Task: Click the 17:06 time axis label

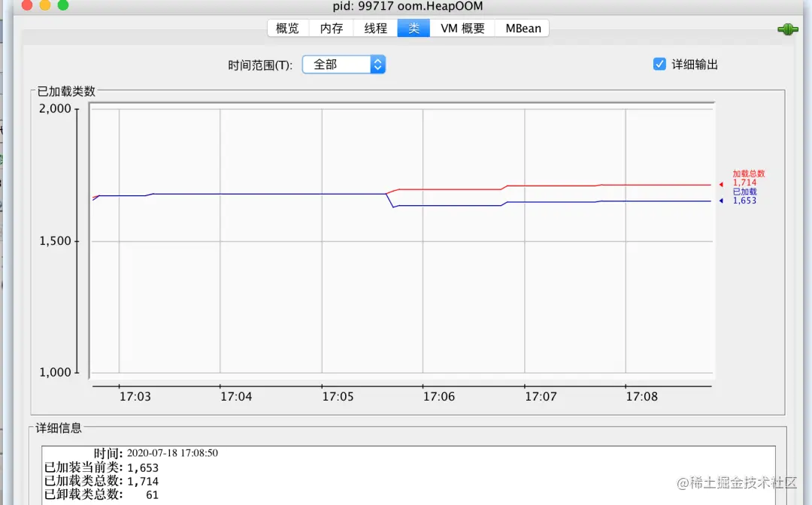Action: (x=438, y=397)
